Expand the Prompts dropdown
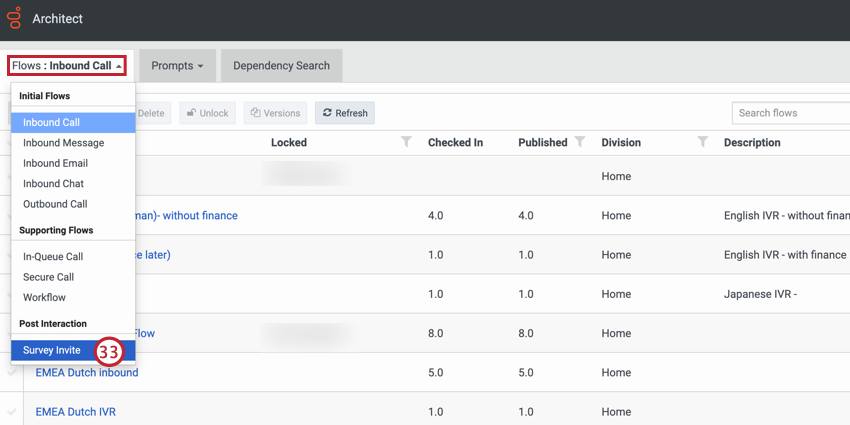The width and height of the screenshot is (850, 425). (177, 66)
